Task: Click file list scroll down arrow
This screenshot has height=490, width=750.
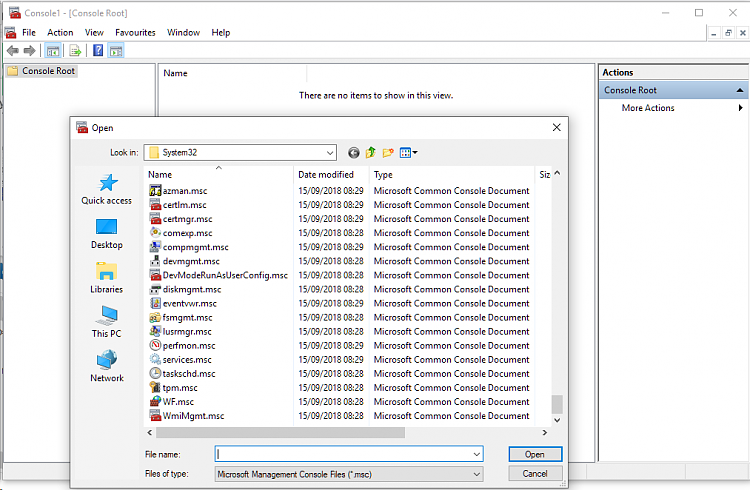Action: 557,420
